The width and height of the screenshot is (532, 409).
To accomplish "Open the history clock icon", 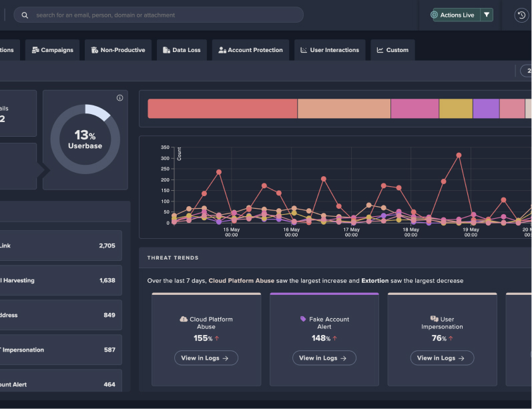I will pyautogui.click(x=522, y=15).
